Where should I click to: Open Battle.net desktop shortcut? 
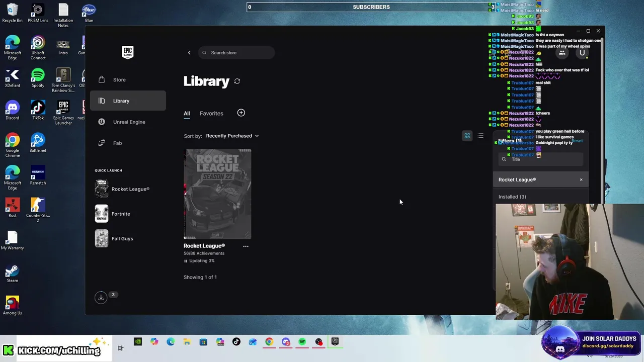click(x=38, y=143)
